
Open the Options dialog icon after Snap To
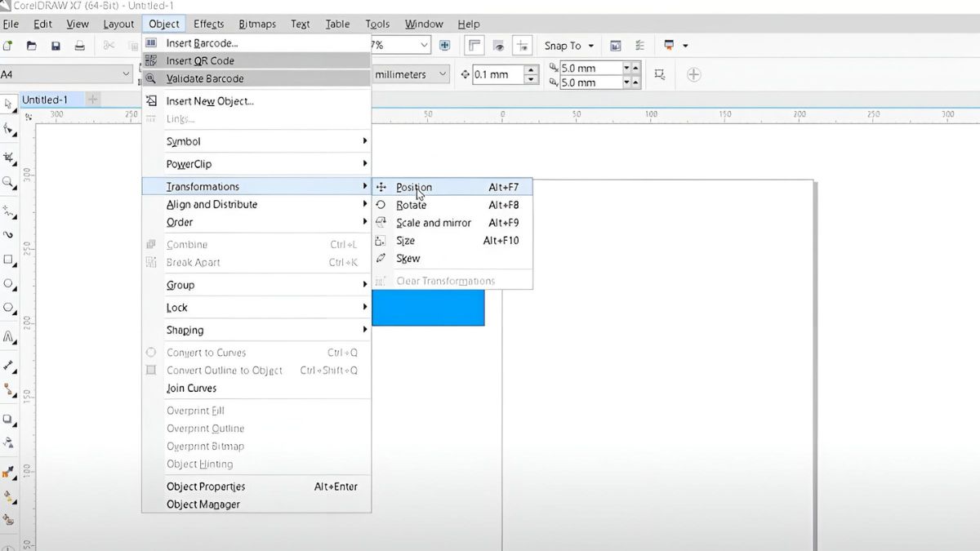click(639, 46)
